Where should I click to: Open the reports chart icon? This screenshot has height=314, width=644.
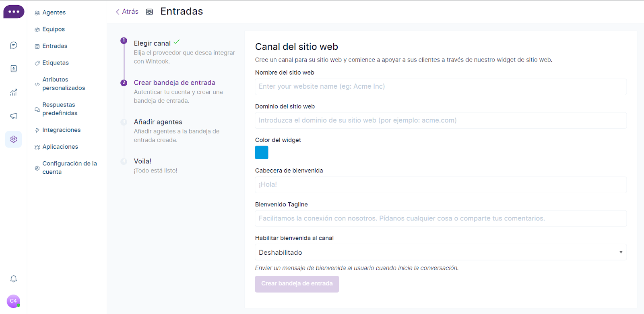13,92
